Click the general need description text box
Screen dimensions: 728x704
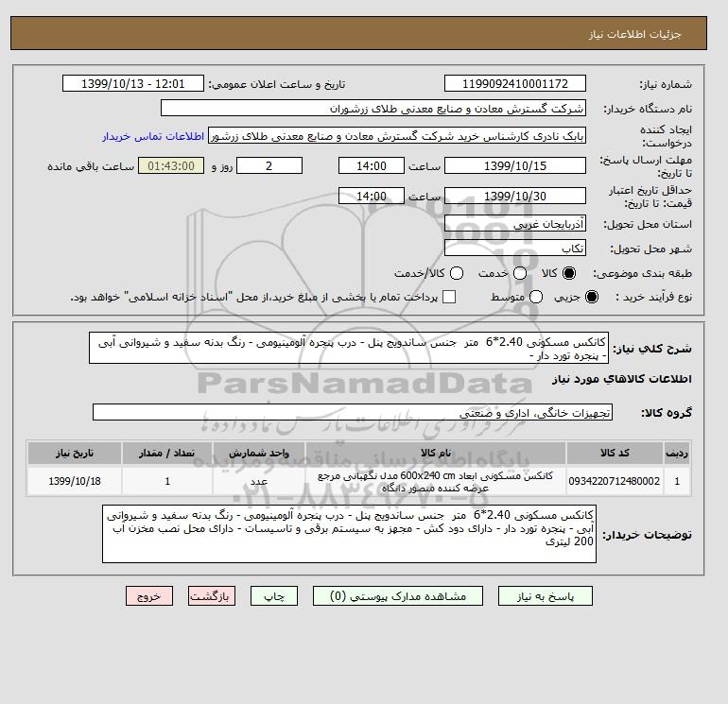click(349, 349)
